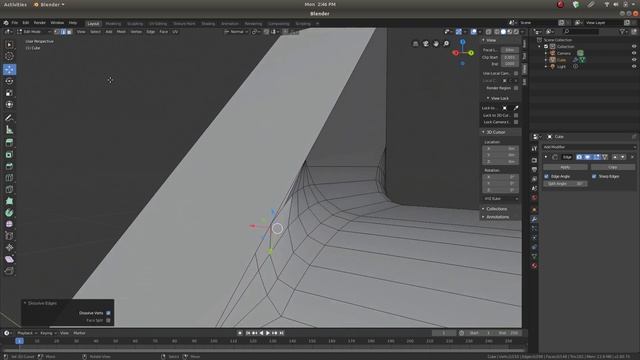640x360 pixels.
Task: Click the pan view hand icon
Action: 436,44
